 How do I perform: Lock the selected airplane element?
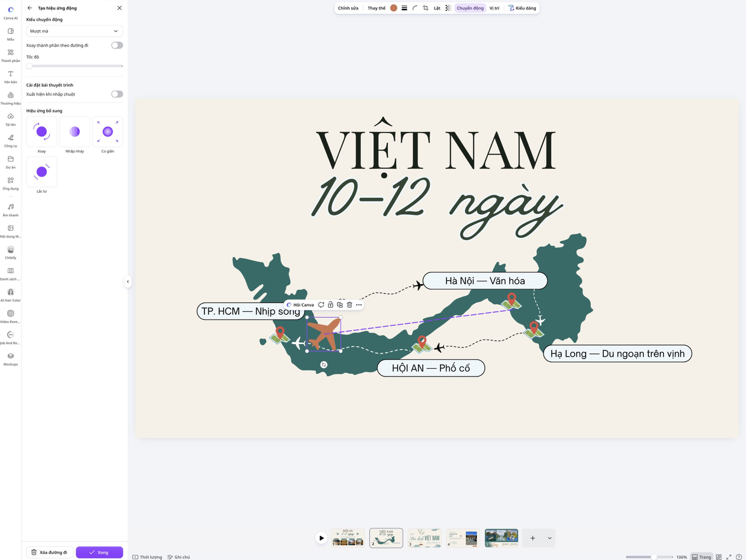330,305
